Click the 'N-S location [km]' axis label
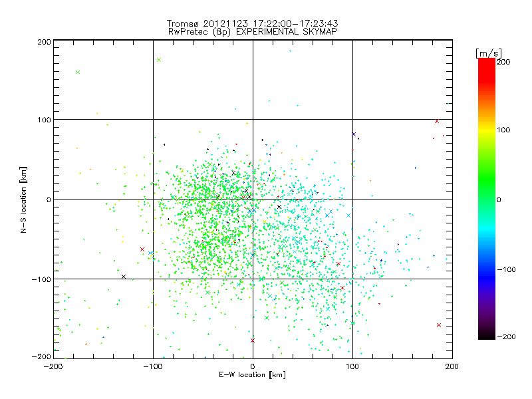Image resolution: width=532 pixels, height=399 pixels. [x=23, y=199]
